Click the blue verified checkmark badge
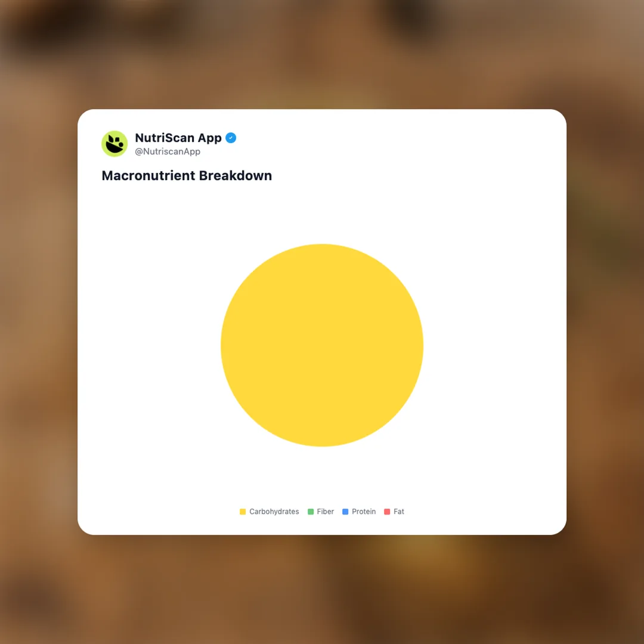Screen dimensions: 644x644 tap(231, 138)
